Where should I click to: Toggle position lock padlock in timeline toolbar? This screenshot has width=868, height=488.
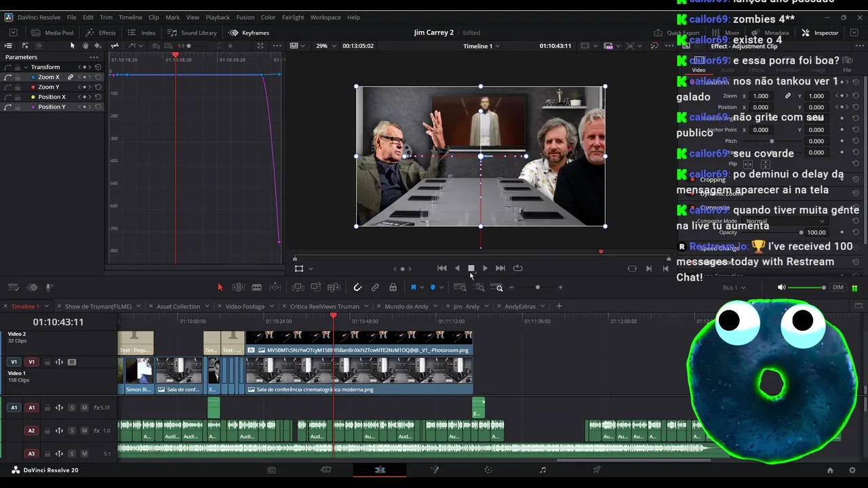pos(393,287)
